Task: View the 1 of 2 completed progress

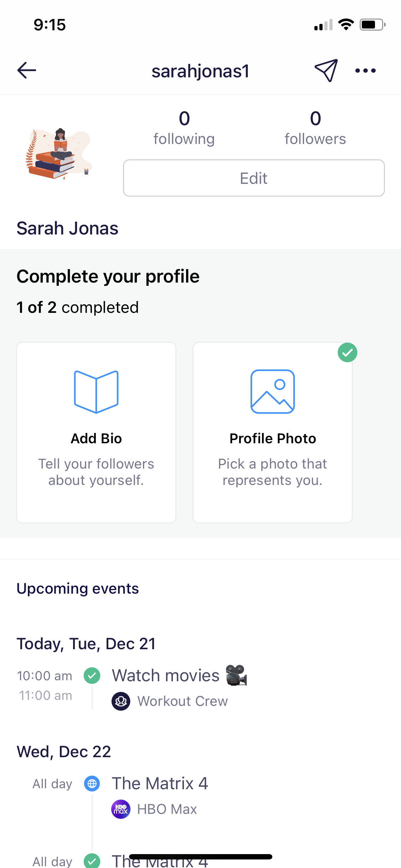Action: point(78,307)
